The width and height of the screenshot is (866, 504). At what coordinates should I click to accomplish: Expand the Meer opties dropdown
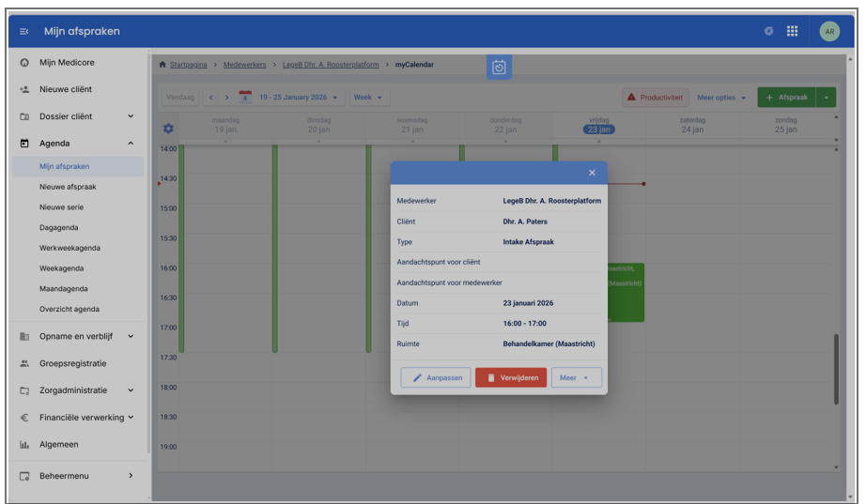coord(721,98)
